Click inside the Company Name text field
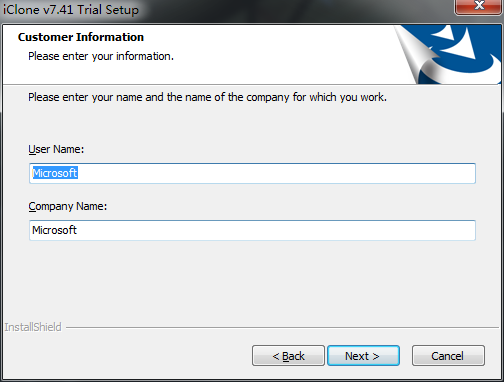504x382 pixels. [252, 230]
